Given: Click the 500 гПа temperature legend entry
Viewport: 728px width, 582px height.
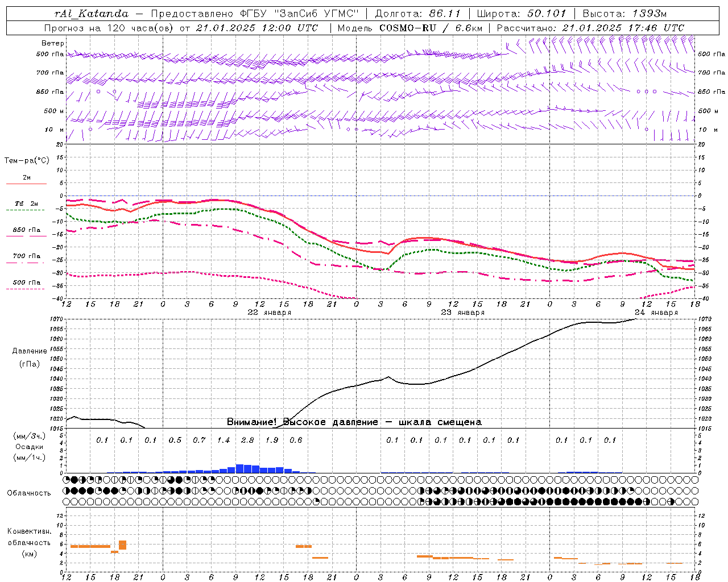Looking at the screenshot, I should 26,282.
